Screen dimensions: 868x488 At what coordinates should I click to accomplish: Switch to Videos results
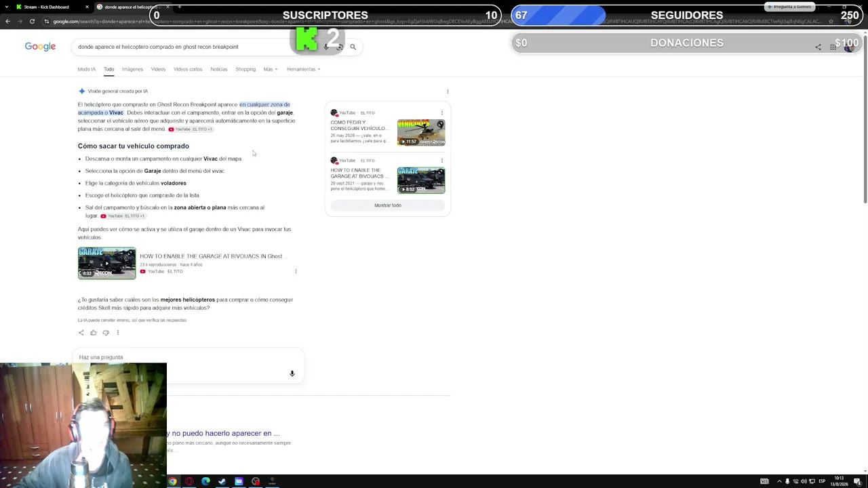[158, 69]
